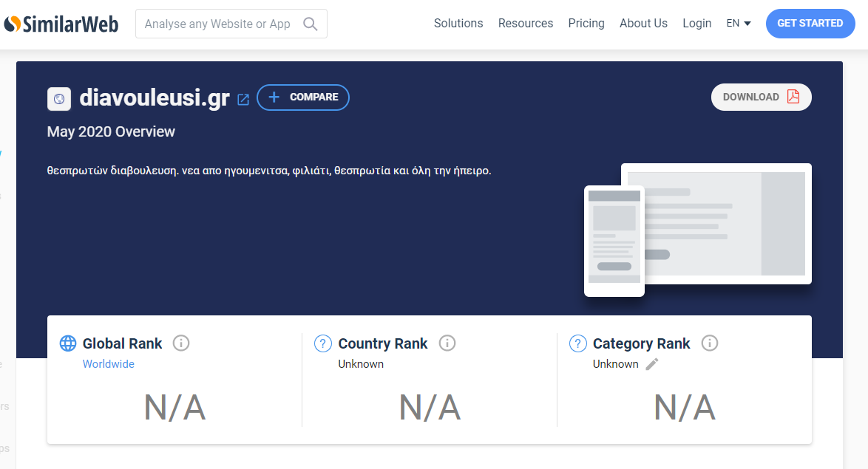Click the Country Rank question mark icon

pos(323,343)
